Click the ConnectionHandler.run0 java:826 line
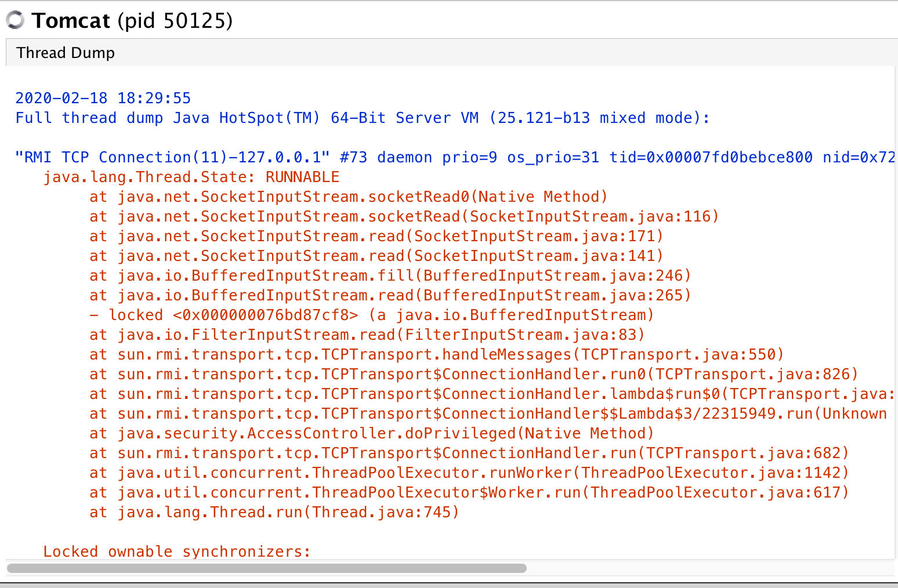Screen dimensions: 898x588 click(474, 374)
